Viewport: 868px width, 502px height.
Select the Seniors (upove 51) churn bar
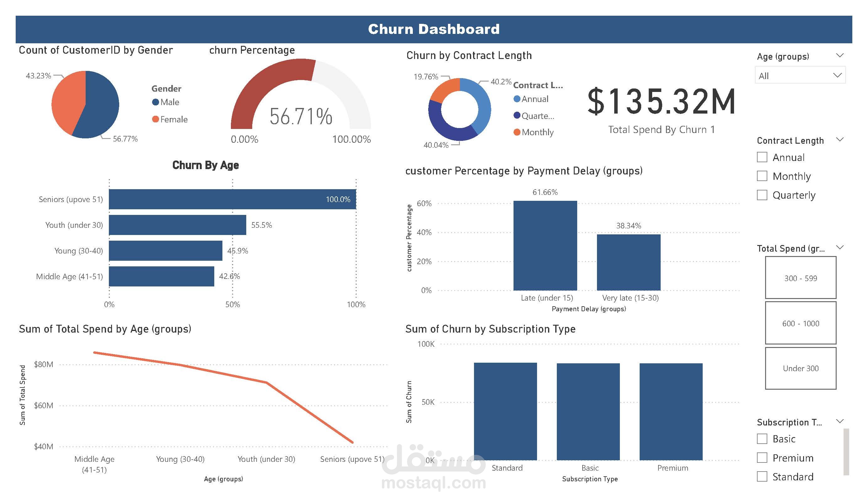tap(232, 199)
